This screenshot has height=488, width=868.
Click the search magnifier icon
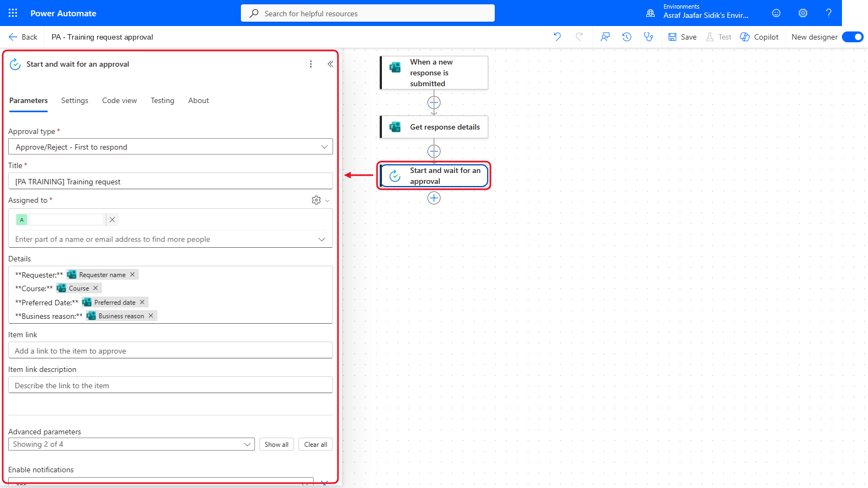tap(254, 14)
